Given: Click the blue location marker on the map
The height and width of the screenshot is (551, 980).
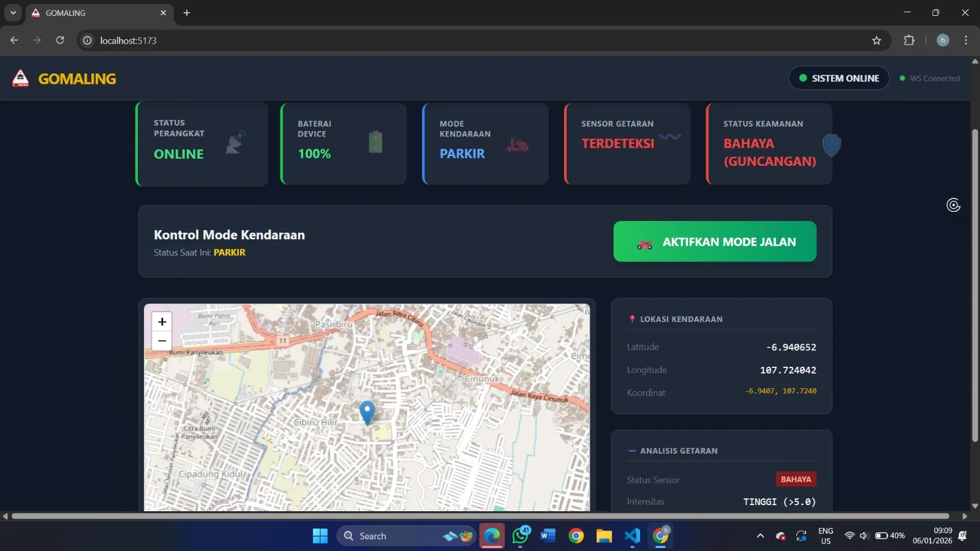Looking at the screenshot, I should click(x=367, y=413).
